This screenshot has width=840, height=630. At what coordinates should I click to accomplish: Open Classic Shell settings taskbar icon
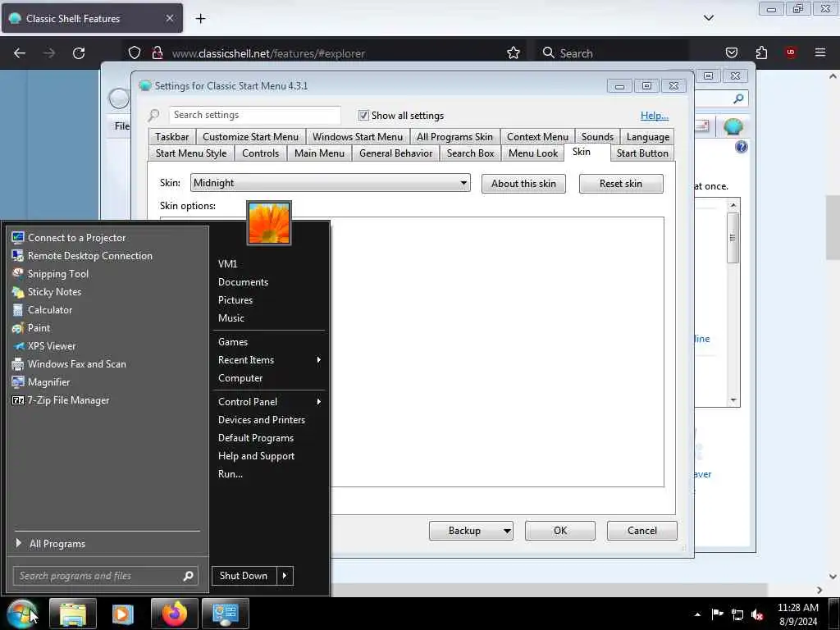click(x=225, y=614)
